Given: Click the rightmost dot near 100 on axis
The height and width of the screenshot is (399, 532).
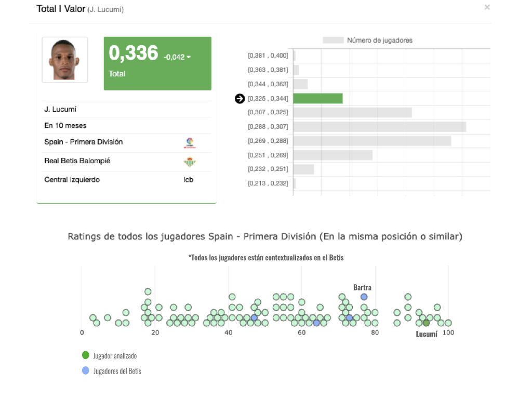Looking at the screenshot, I should point(448,323).
